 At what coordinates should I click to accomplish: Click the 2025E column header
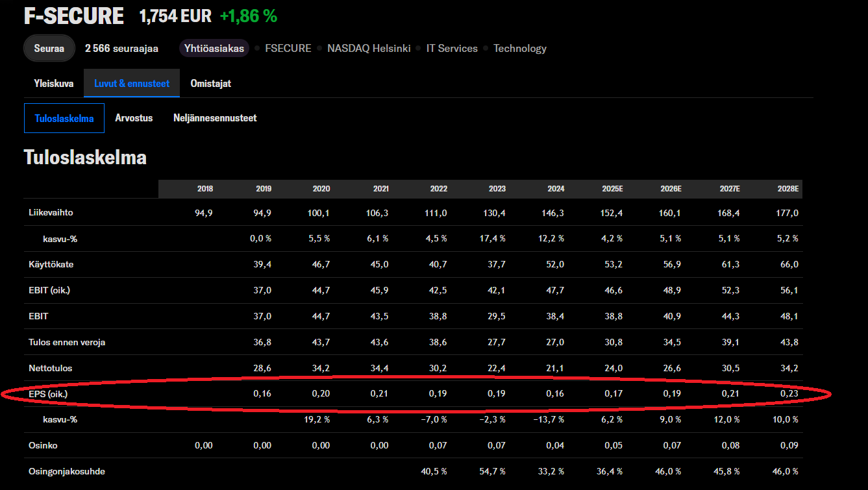point(612,189)
